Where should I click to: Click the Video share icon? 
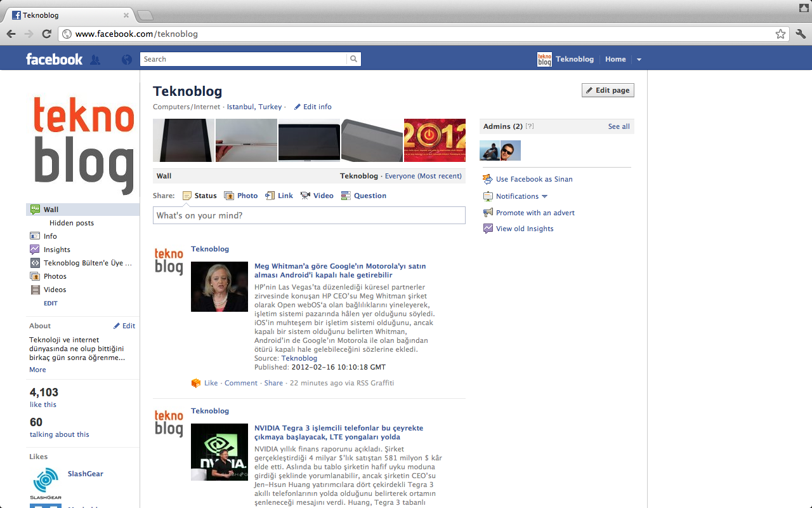point(305,196)
